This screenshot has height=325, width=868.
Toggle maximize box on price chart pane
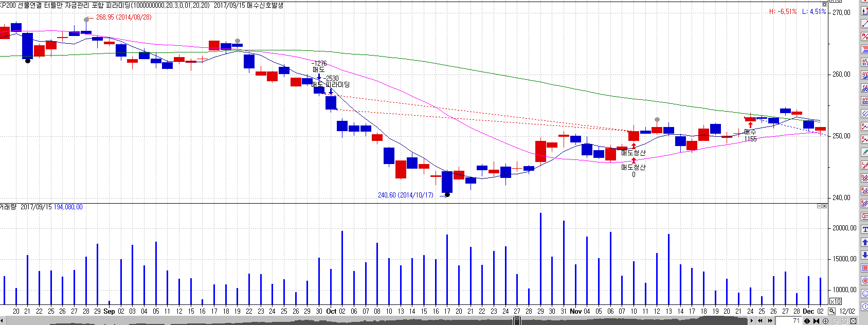824,4
